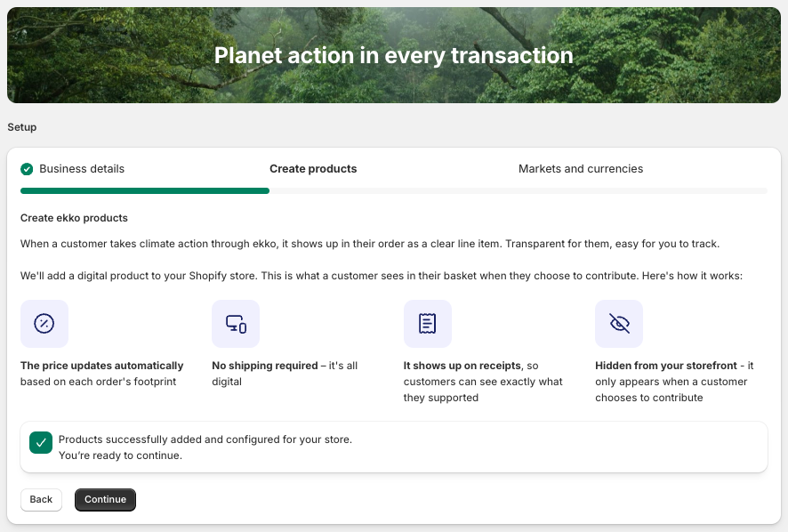Click 'Products successfully added' message
The image size is (788, 532).
tap(205, 439)
